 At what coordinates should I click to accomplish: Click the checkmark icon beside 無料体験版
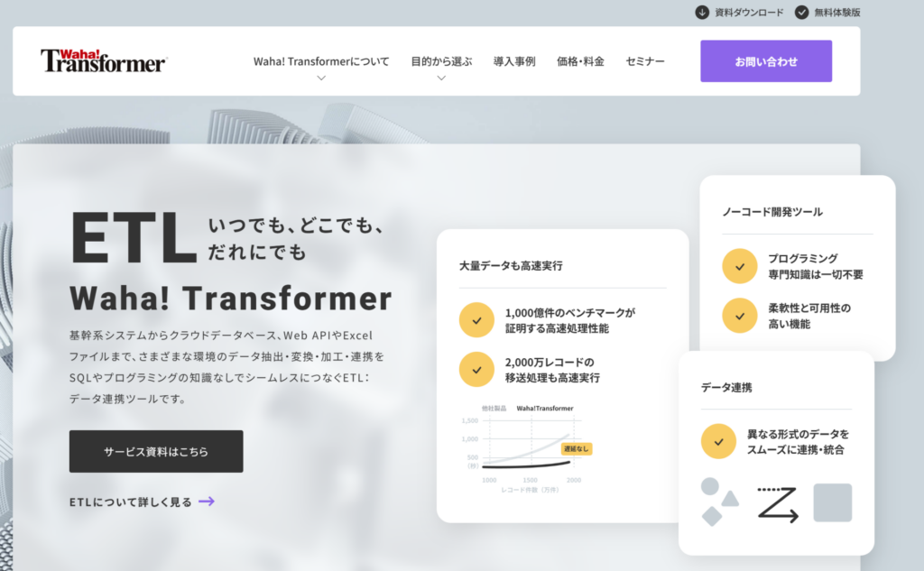tap(801, 13)
